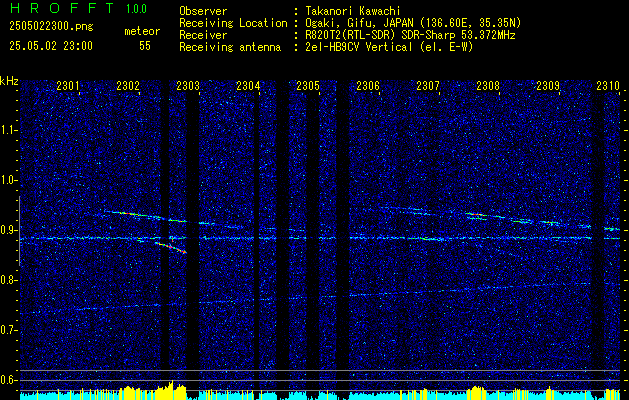This screenshot has width=629, height=400.
Task: Click the Ogaki, Gifu, JAPAN location text
Action: pyautogui.click(x=413, y=23)
